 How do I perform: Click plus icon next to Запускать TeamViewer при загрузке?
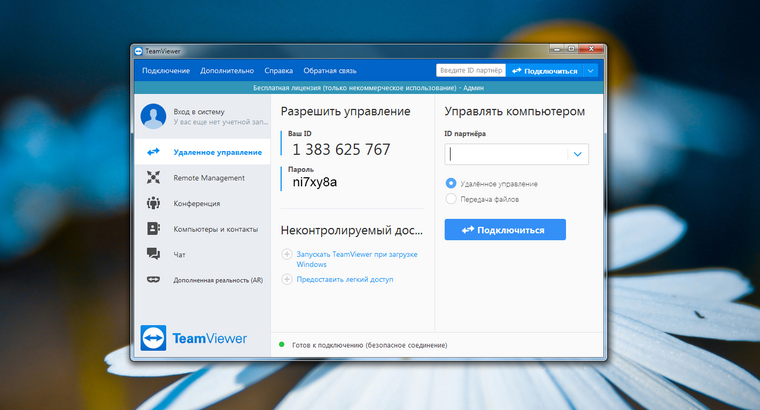(287, 254)
